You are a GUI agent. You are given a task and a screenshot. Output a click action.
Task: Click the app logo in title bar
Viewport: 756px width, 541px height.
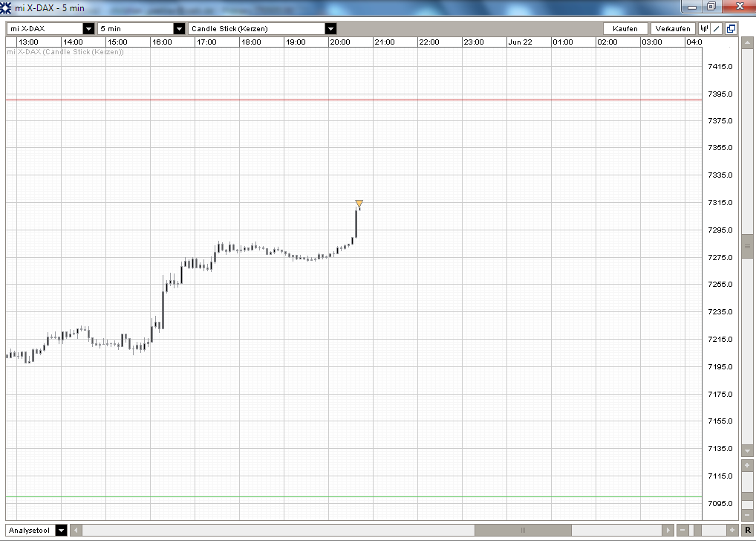coord(6,7)
